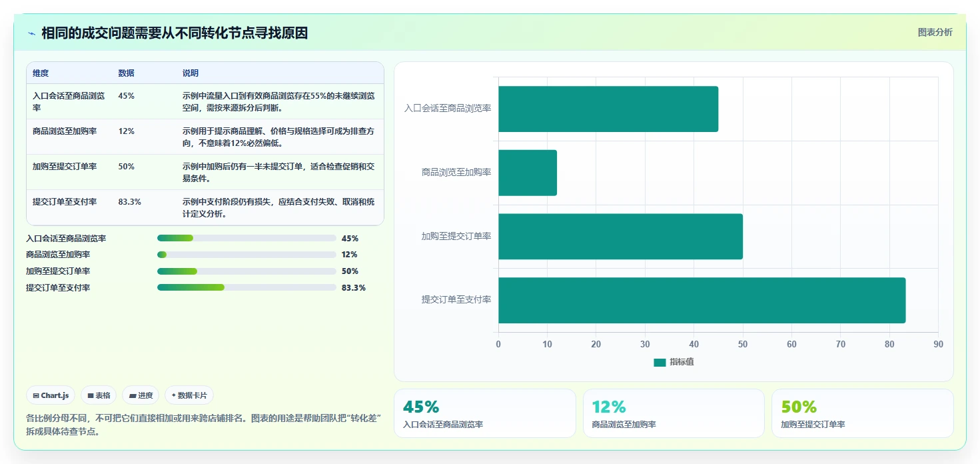Click the 加购至提交订单率 chart bar
980x464 pixels.
pyautogui.click(x=620, y=237)
